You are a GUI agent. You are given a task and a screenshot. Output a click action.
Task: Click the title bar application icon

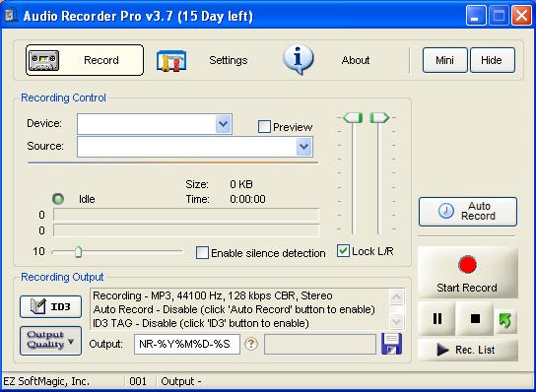(12, 16)
